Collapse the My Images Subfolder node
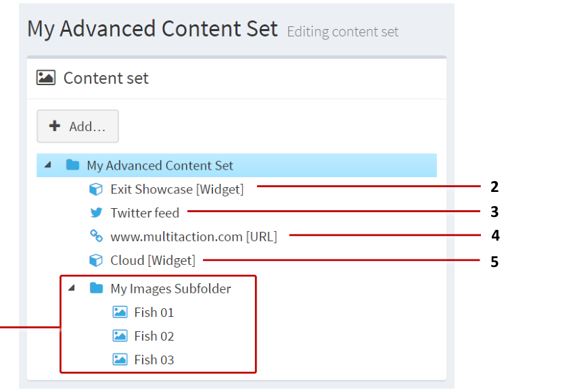Viewport: 577px width, 392px height. click(x=72, y=288)
